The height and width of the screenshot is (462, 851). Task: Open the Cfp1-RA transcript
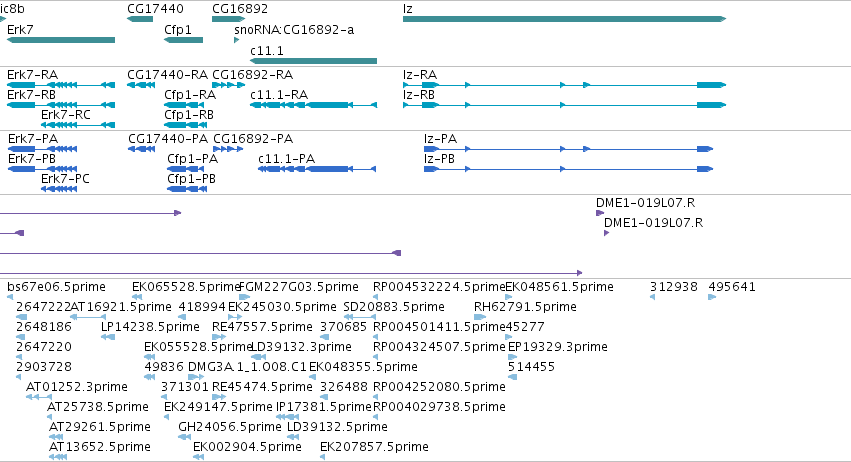click(186, 105)
